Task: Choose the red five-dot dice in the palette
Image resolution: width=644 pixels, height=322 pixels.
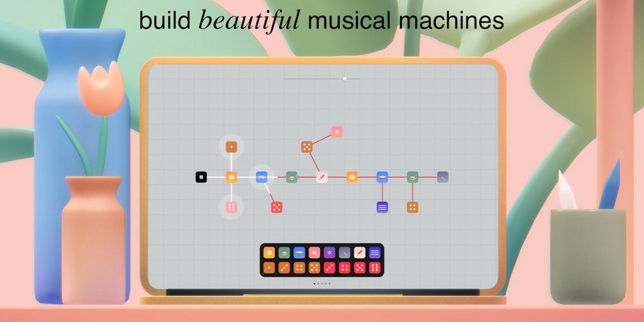Action: point(360,268)
